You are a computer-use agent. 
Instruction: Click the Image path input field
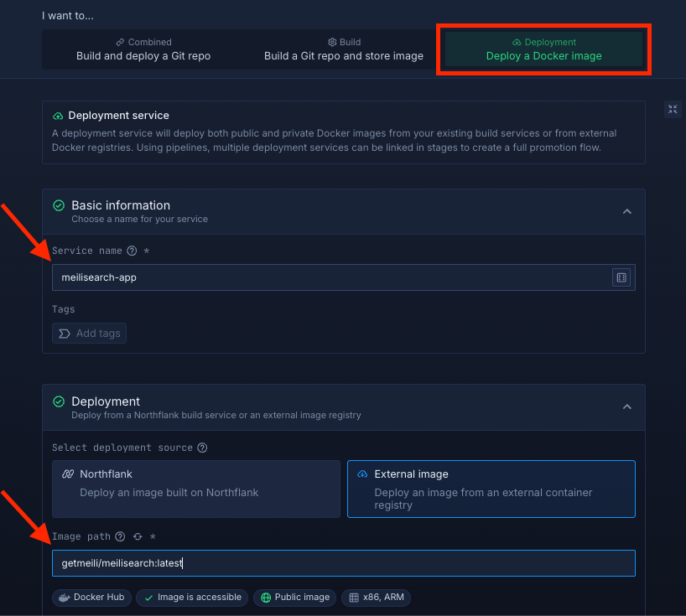pos(343,563)
